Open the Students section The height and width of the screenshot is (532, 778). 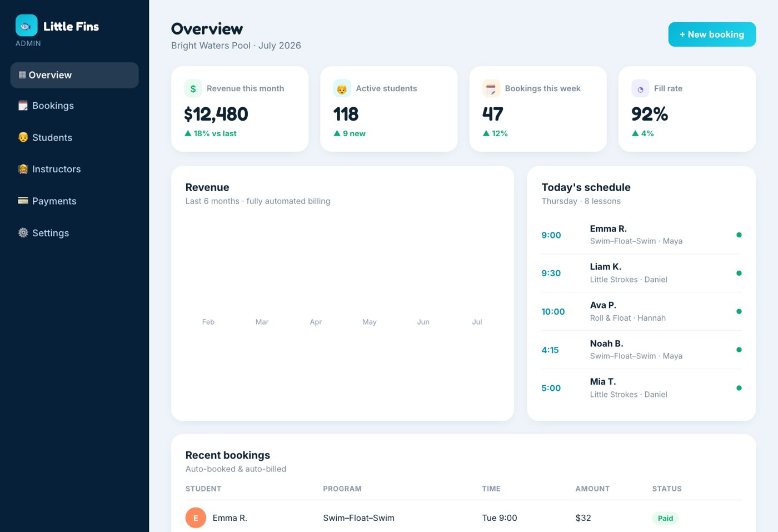(74, 137)
